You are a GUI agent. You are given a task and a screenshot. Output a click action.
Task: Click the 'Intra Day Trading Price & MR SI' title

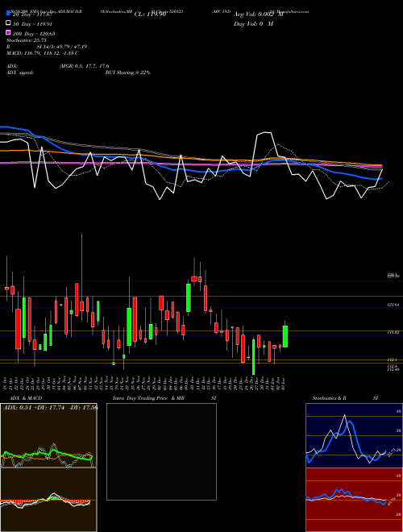coord(164,398)
